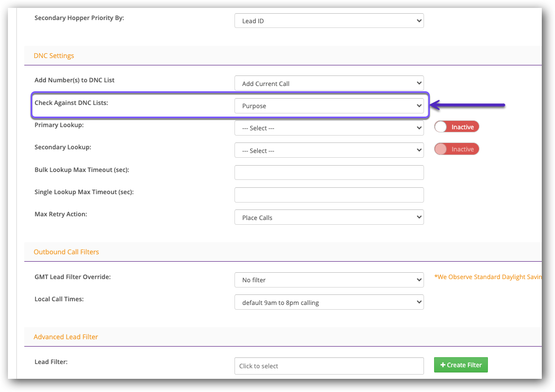This screenshot has height=392, width=555.
Task: Enable the Secondary Lookup Inactive toggle
Action: 456,149
